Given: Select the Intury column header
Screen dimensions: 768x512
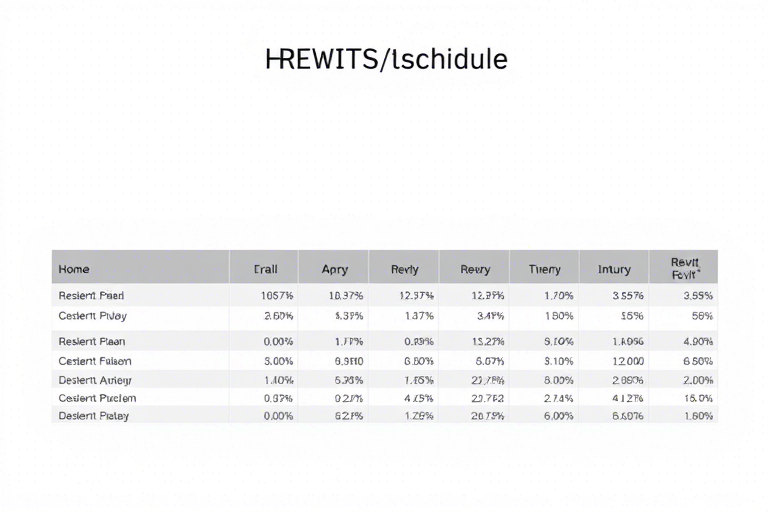Looking at the screenshot, I should pos(614,269).
